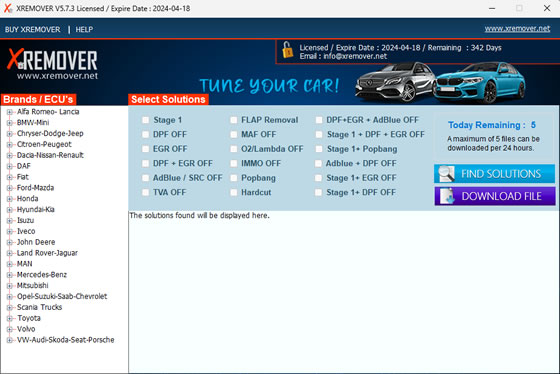Enable Stage 1 + DPF + EGR OFF
Viewport: 560px width, 374px height.
pyautogui.click(x=319, y=134)
